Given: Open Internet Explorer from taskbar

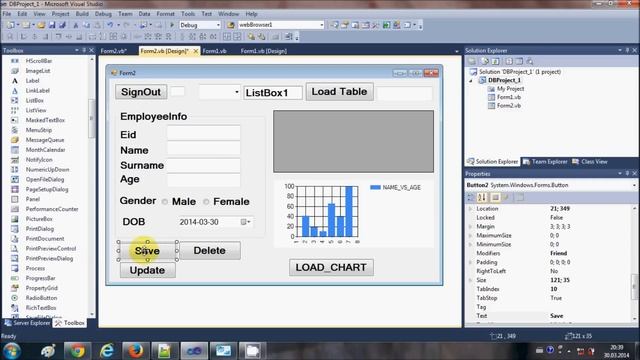Looking at the screenshot, I should point(107,351).
